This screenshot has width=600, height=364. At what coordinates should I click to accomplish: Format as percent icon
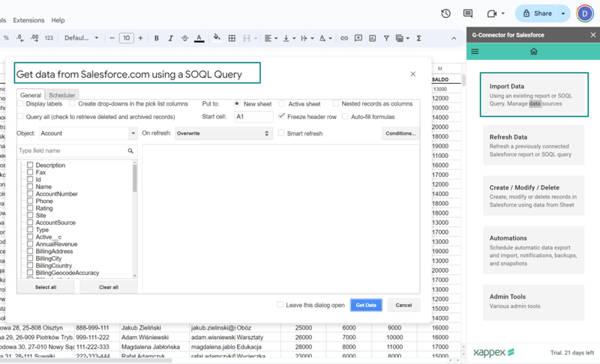6,37
